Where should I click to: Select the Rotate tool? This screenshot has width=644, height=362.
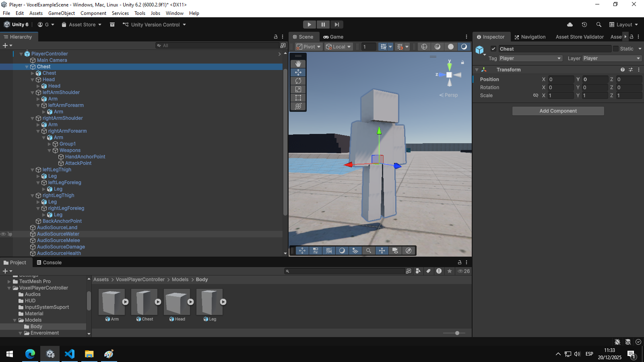(298, 81)
